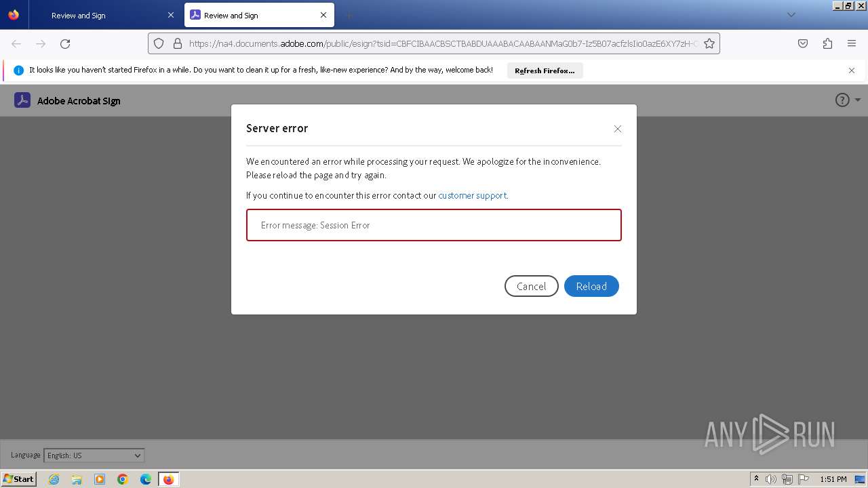Launch Internet Explorer from the taskbar
This screenshot has width=868, height=488.
[x=54, y=479]
